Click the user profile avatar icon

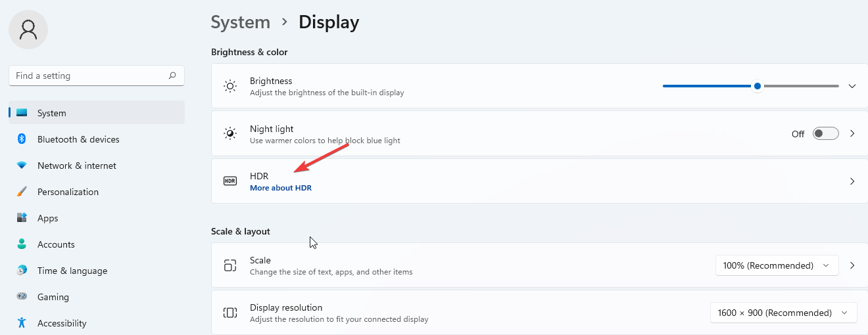click(x=28, y=30)
